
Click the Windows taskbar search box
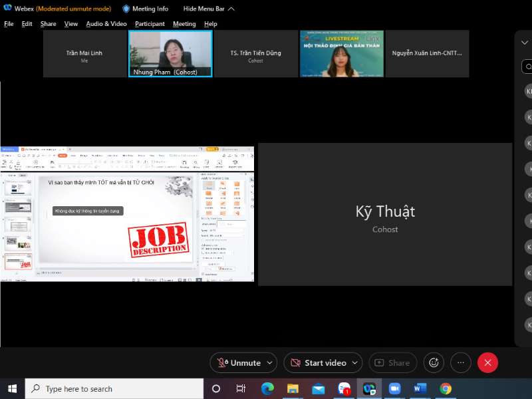pyautogui.click(x=113, y=388)
